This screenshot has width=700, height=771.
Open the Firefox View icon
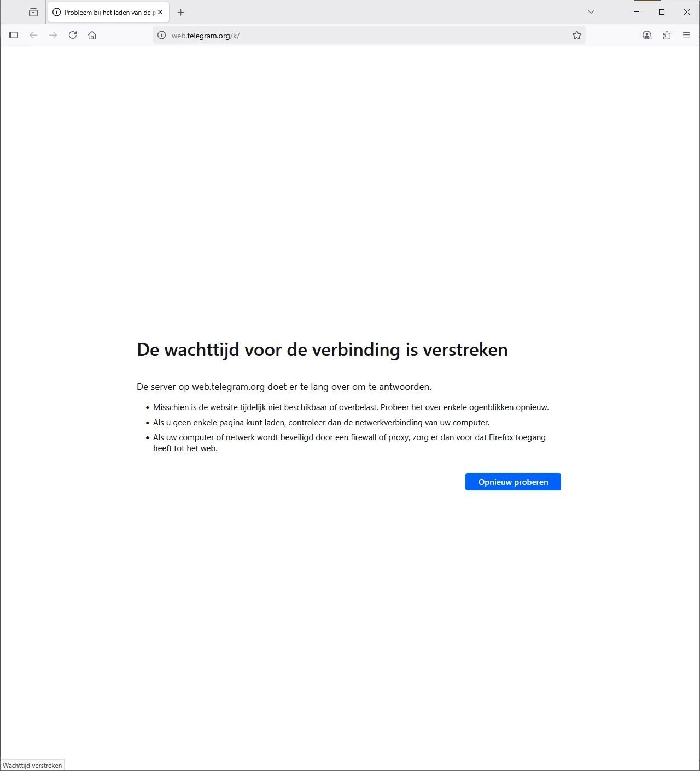(x=33, y=12)
